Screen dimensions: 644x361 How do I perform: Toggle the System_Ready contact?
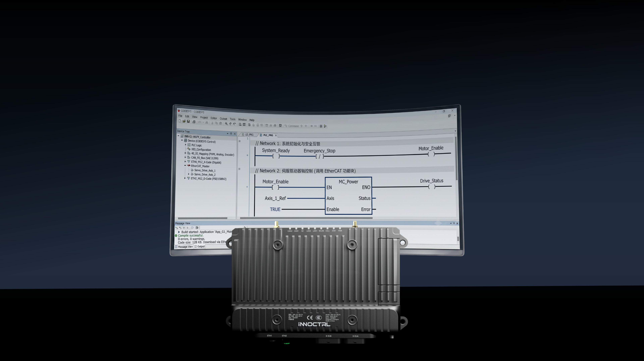[276, 156]
